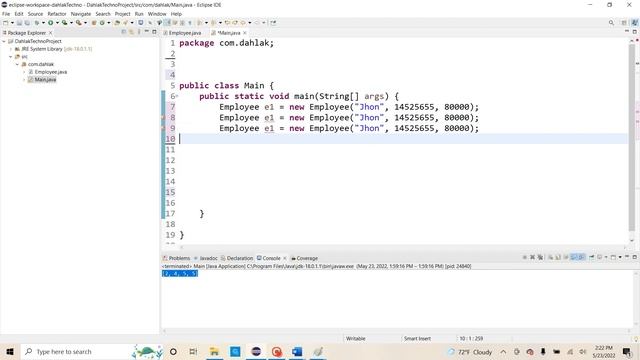Open dropdown arrow next to Run button
640x360 pixels.
click(57, 23)
